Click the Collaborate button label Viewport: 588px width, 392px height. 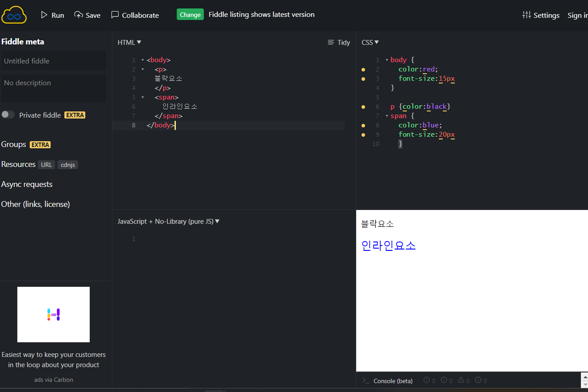(x=140, y=15)
